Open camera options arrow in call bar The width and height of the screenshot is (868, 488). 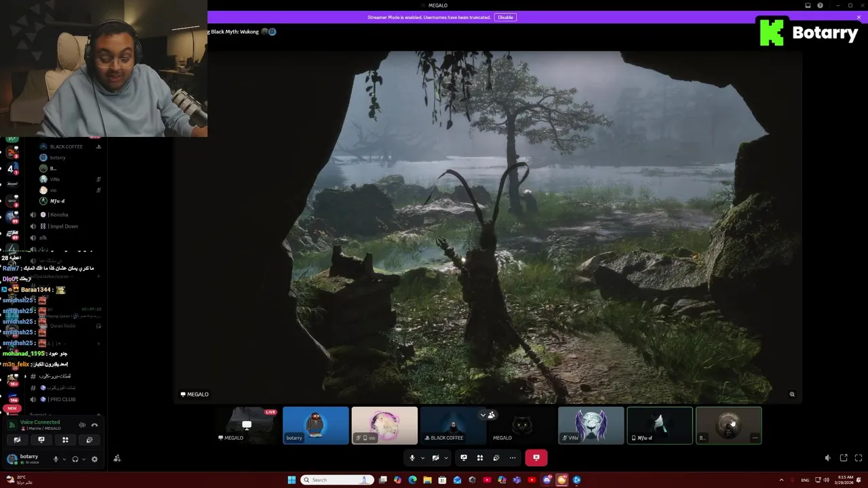click(446, 457)
